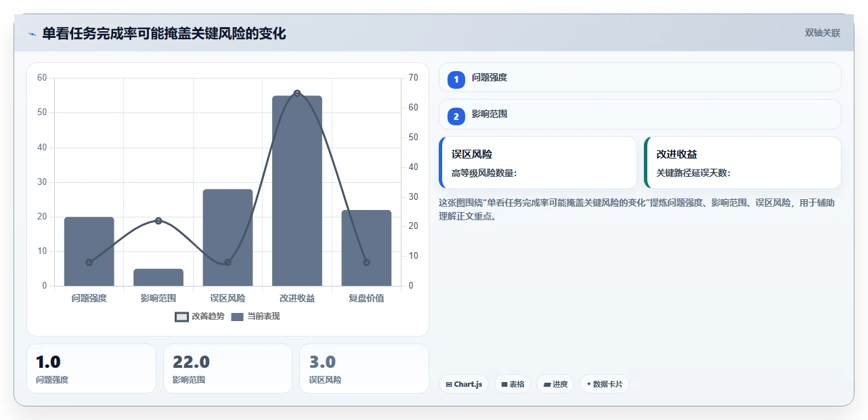Click the 复盘价值 axis label

(x=366, y=298)
